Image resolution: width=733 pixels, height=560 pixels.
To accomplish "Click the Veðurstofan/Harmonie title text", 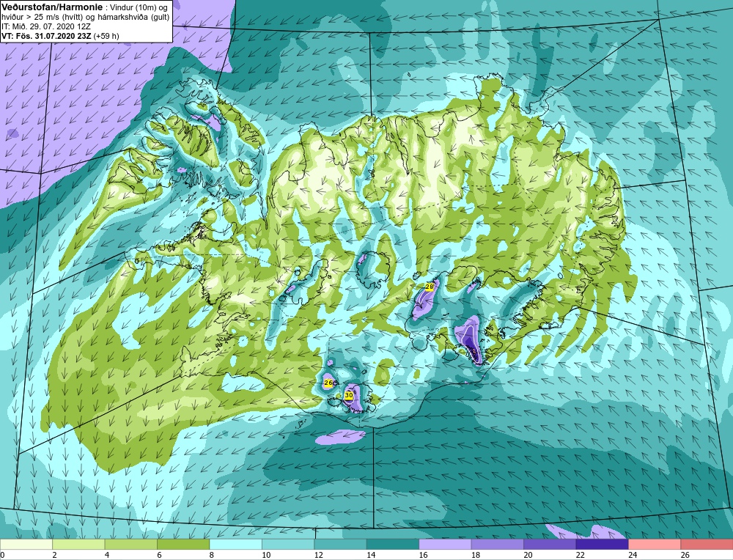I will pos(51,7).
